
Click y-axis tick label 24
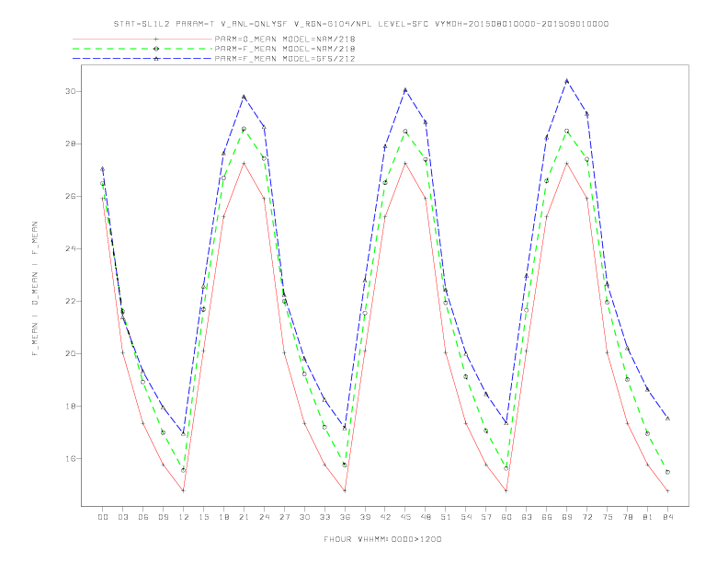(x=71, y=249)
